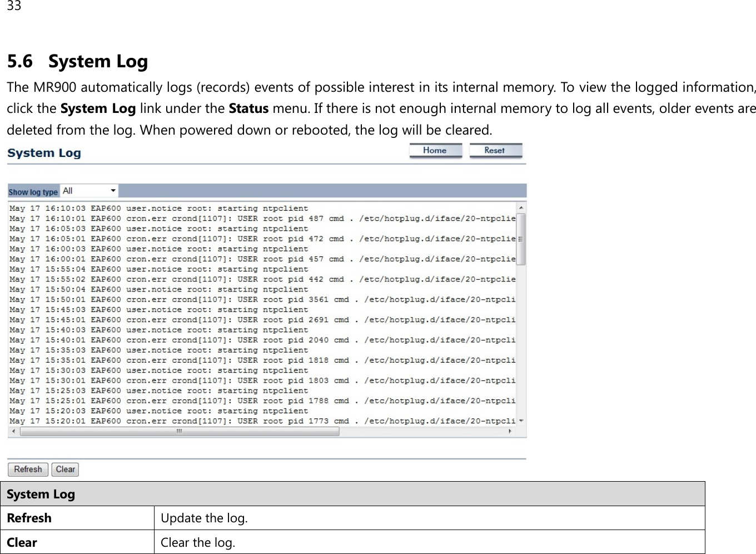Select log line May 17 15:55:04
Viewport: 756px width, 554px height.
158,269
